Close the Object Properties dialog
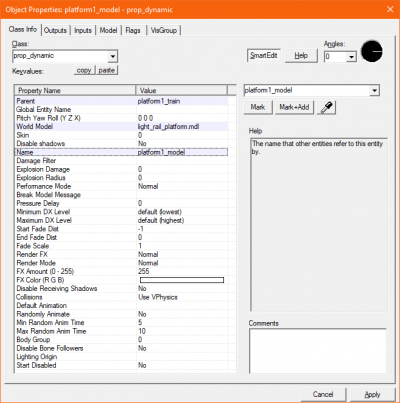The width and height of the screenshot is (400, 403). coord(390,9)
